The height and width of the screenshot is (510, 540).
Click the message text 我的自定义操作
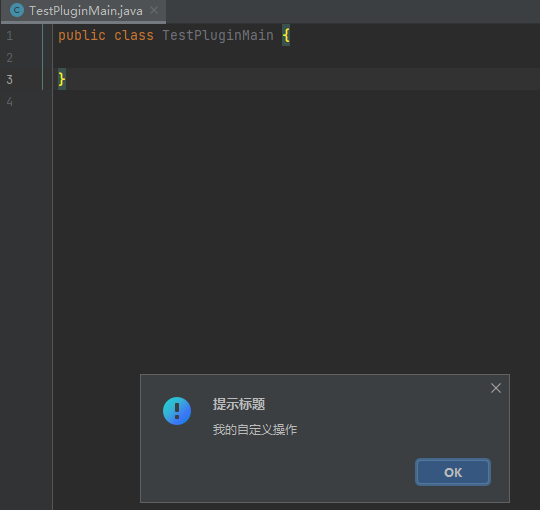click(255, 430)
